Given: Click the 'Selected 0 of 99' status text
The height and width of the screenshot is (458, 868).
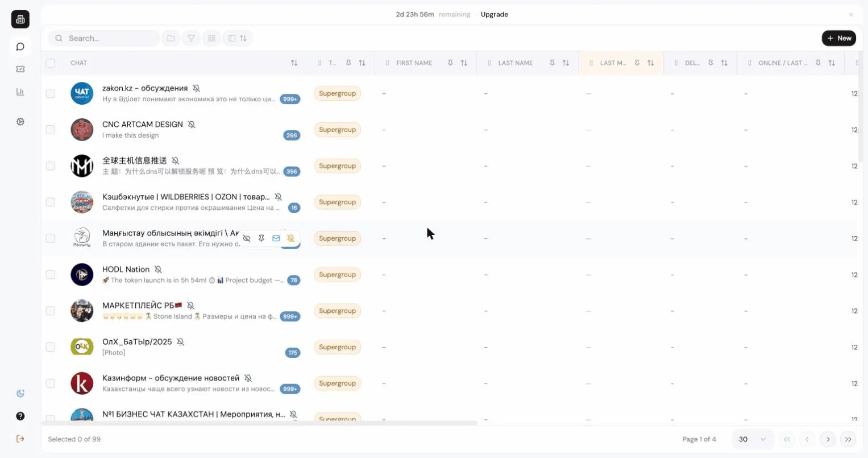Looking at the screenshot, I should [74, 439].
